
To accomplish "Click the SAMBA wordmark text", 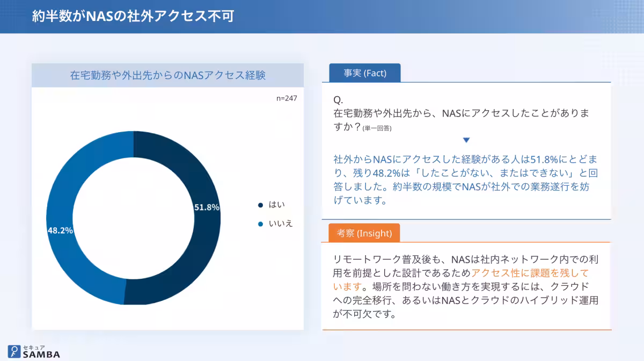I will [x=41, y=355].
